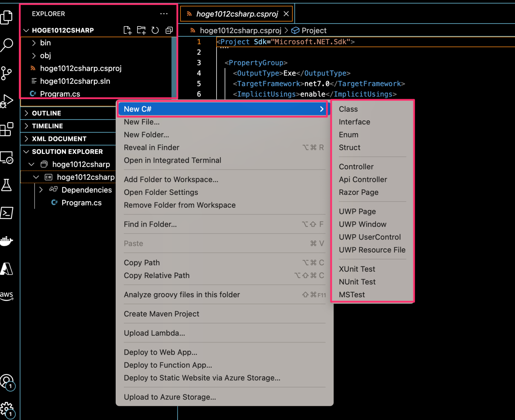
Task: Open the Accounts menu
Action: coord(7,382)
